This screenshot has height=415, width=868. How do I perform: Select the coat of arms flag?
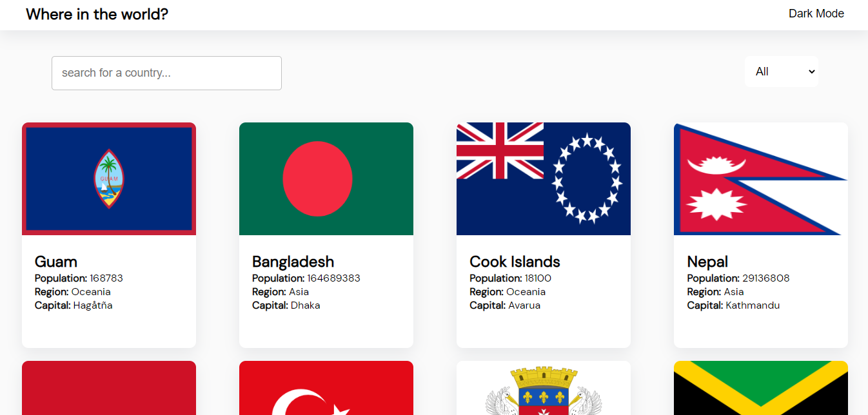pyautogui.click(x=544, y=388)
